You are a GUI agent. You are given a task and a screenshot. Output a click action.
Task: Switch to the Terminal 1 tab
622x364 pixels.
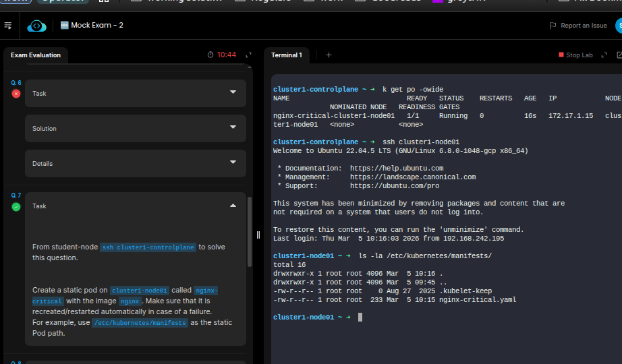coord(286,55)
